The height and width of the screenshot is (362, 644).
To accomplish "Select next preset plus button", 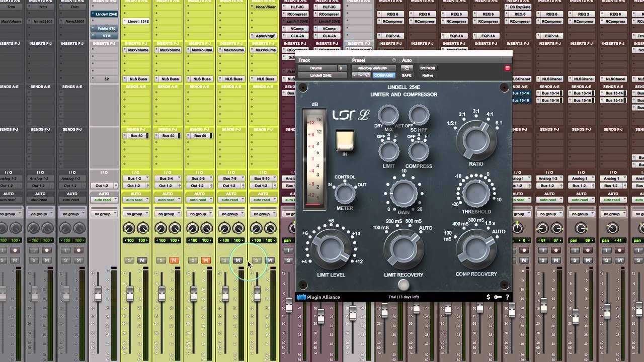I will pos(361,75).
